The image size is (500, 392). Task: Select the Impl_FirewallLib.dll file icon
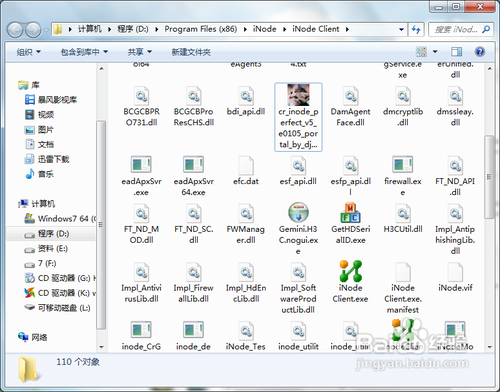[x=193, y=272]
